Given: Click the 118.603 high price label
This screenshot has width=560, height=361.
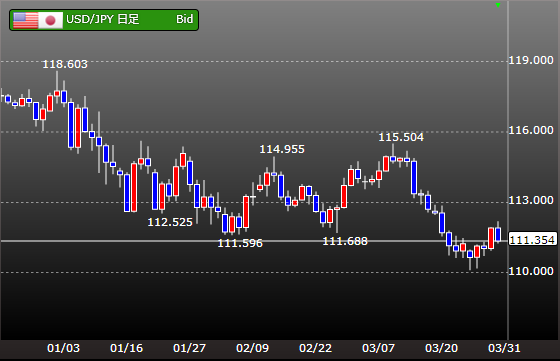Looking at the screenshot, I should point(65,64).
